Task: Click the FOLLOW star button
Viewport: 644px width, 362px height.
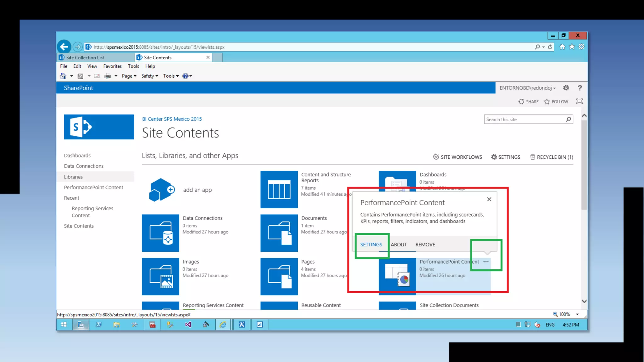Action: [x=556, y=102]
